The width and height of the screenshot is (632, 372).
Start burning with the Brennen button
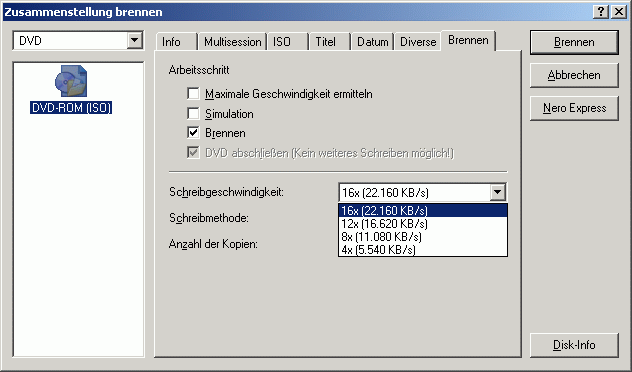[x=574, y=42]
